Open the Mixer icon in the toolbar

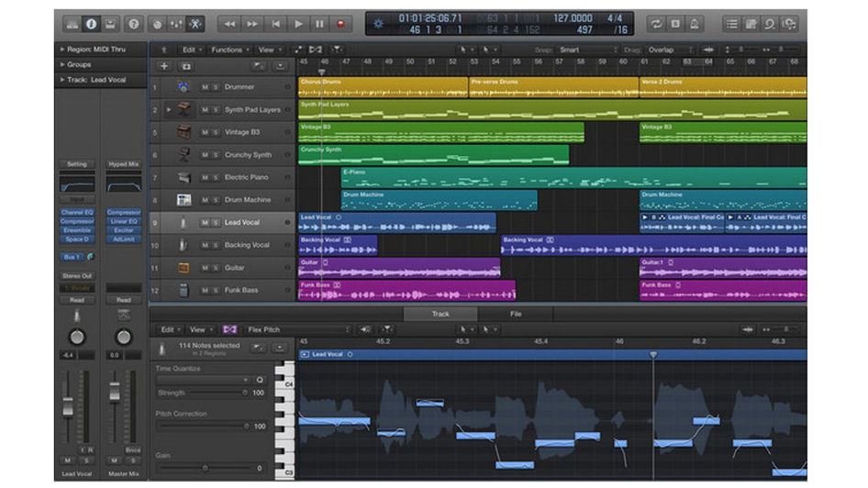tap(176, 24)
